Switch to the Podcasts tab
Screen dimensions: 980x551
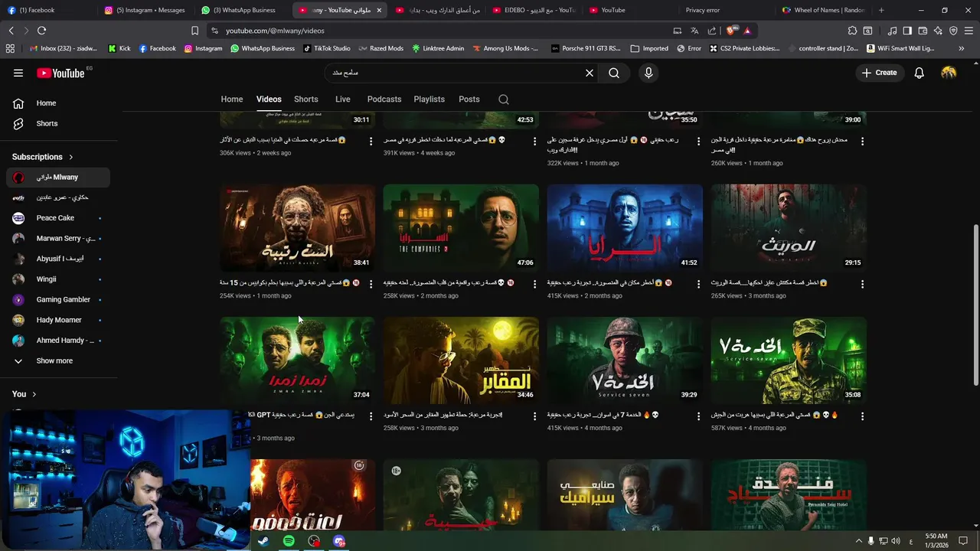tap(384, 99)
